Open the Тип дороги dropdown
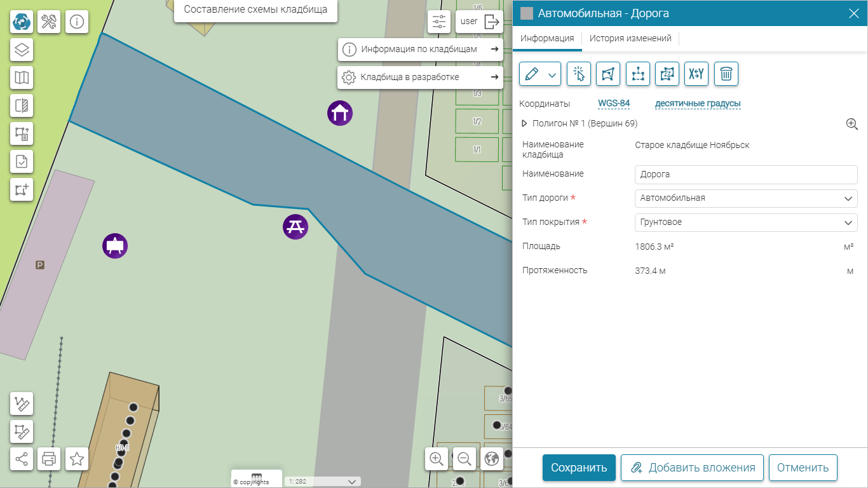 click(x=745, y=198)
